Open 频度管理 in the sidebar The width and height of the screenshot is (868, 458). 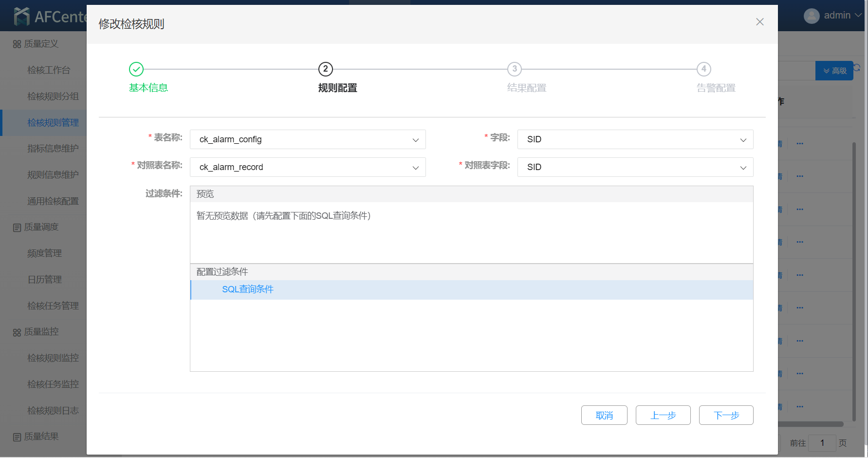coord(44,253)
